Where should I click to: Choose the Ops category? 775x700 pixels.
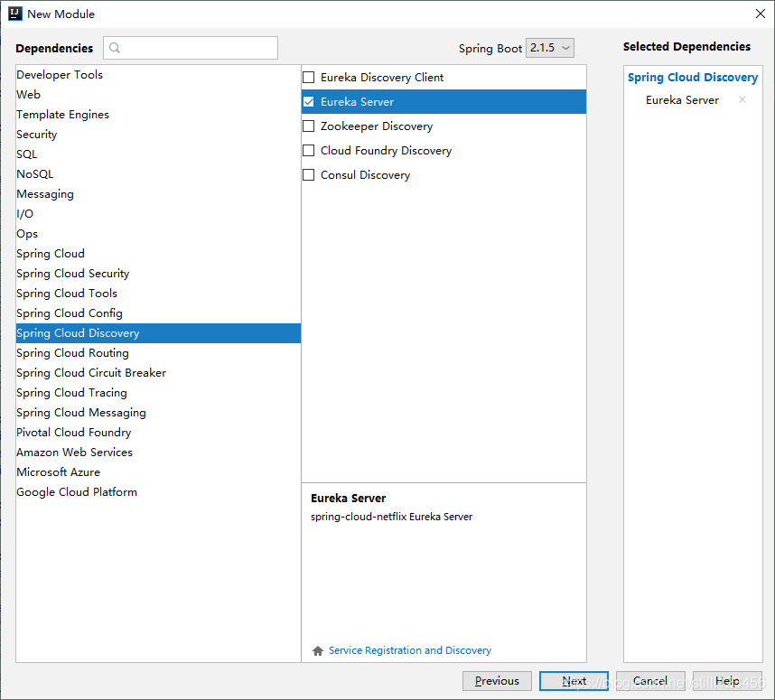point(158,233)
